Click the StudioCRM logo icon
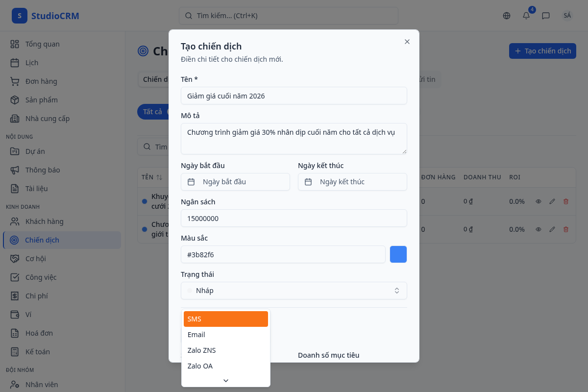The height and width of the screenshot is (392, 588). point(20,16)
